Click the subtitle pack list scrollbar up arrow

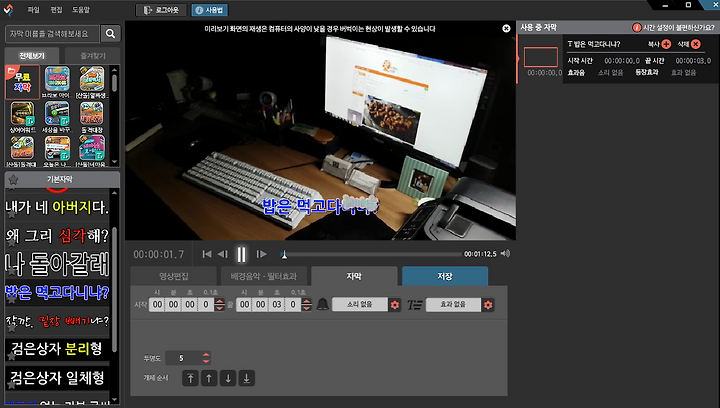coord(115,69)
